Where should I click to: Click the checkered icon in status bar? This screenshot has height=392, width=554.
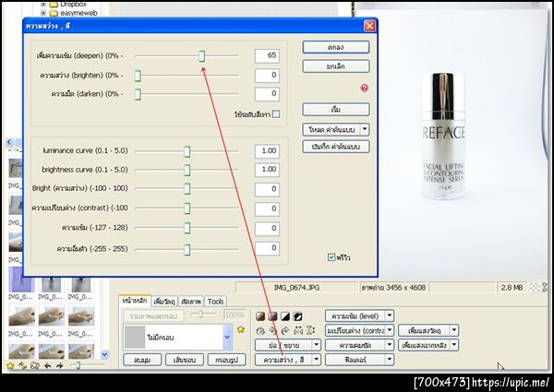pos(535,288)
